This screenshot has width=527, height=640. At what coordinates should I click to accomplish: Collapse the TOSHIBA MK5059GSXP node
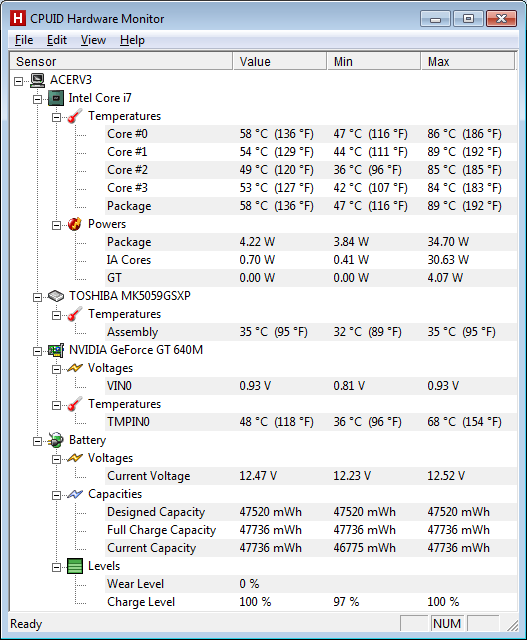[x=38, y=298]
